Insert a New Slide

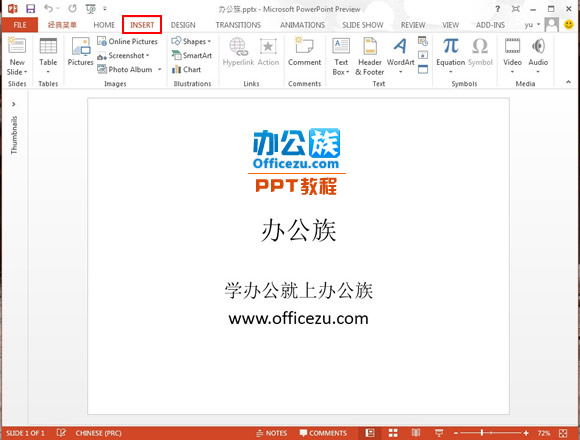click(x=17, y=57)
